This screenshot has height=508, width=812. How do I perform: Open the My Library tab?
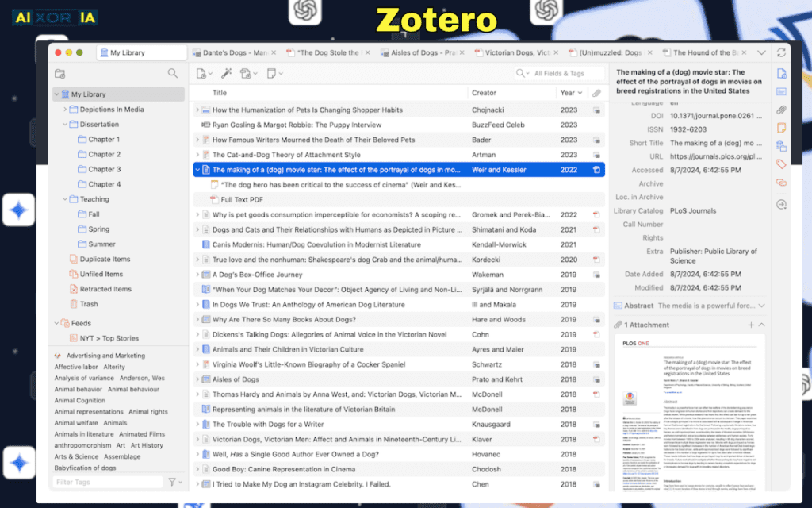point(141,52)
